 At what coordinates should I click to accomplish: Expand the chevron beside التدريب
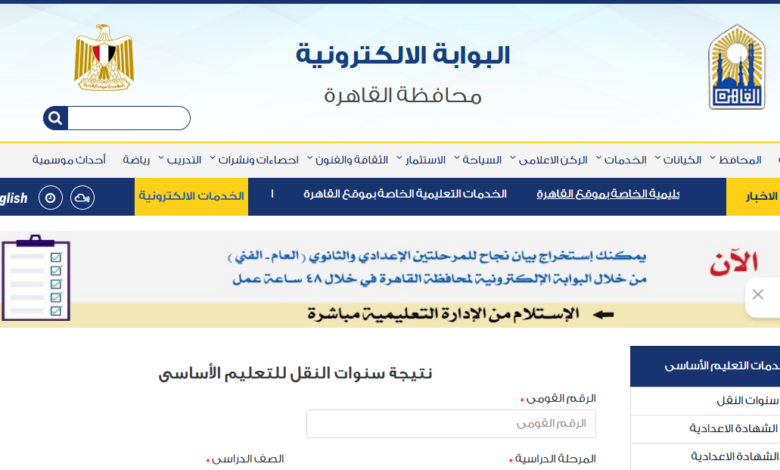(161, 158)
